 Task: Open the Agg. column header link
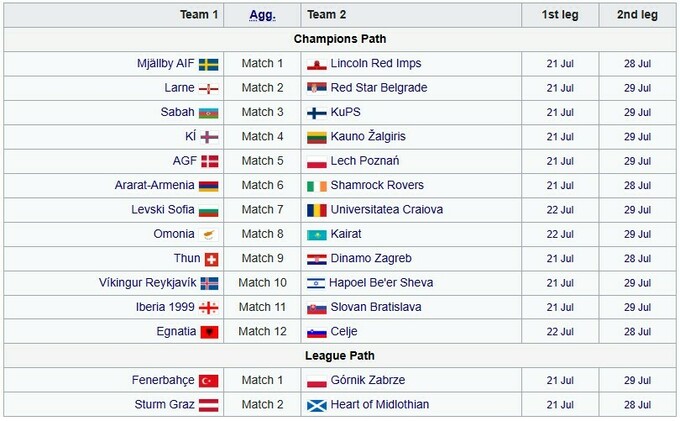pyautogui.click(x=262, y=15)
